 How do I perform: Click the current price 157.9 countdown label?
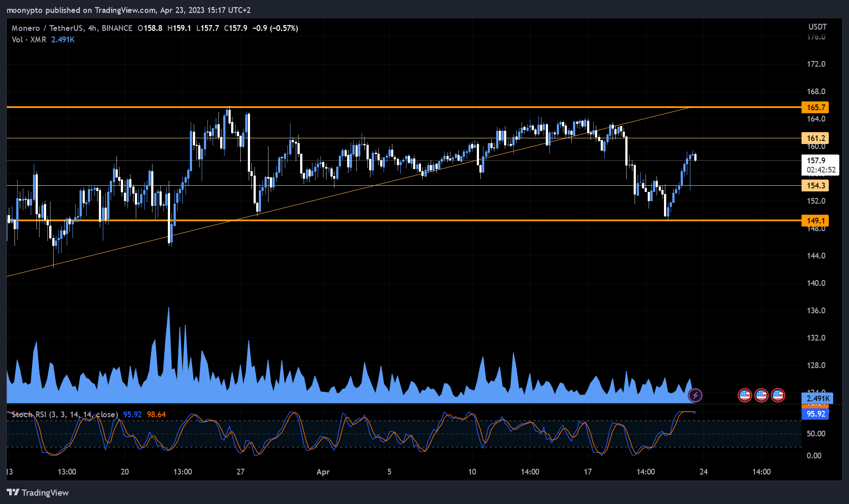820,165
